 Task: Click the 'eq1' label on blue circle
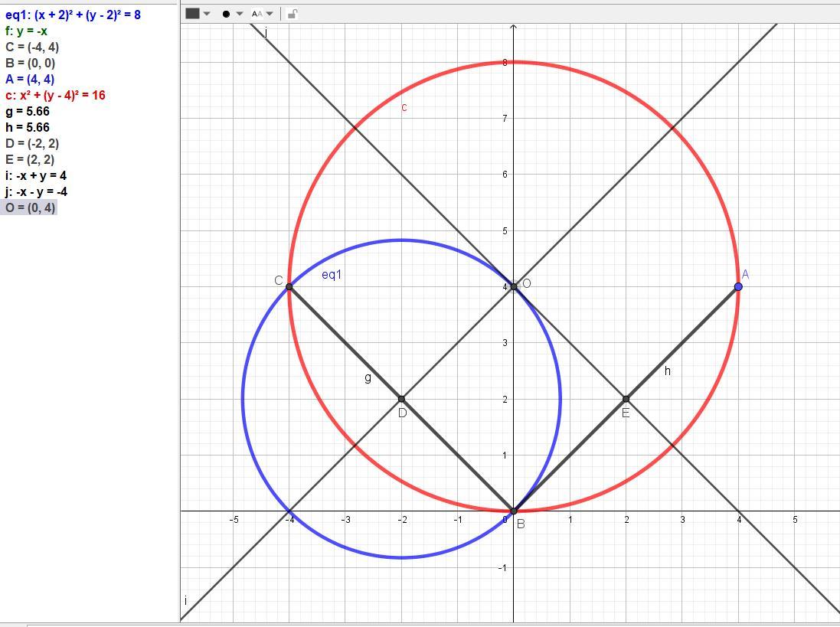[x=331, y=275]
